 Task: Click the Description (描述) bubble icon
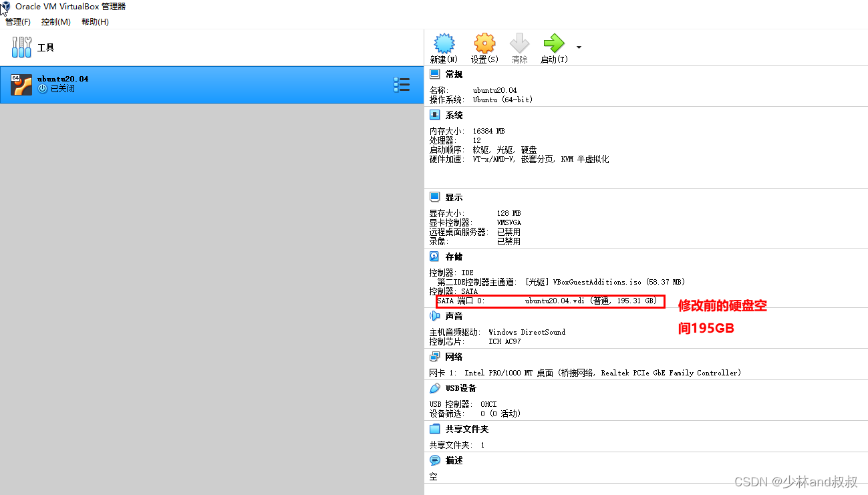point(435,460)
